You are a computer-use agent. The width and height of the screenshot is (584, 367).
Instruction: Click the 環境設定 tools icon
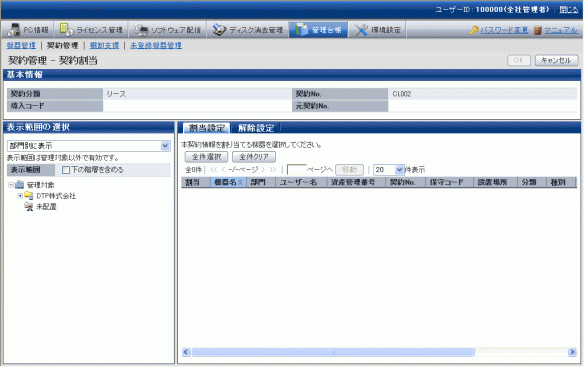(x=361, y=30)
